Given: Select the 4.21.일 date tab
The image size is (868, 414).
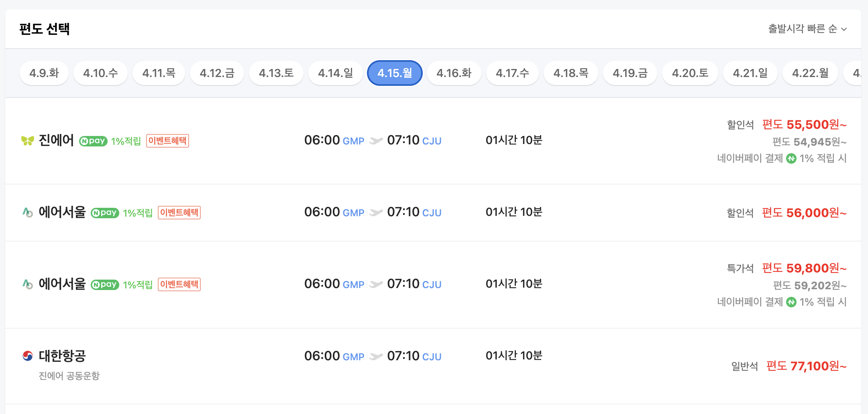Looking at the screenshot, I should [750, 73].
